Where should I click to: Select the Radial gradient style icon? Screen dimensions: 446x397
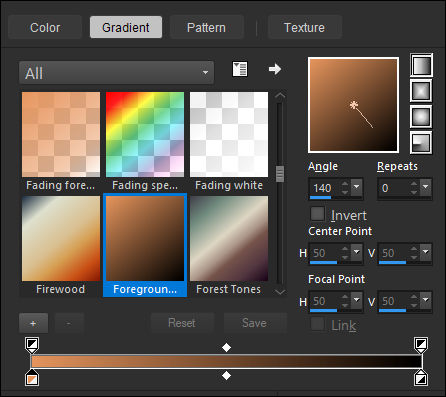[x=421, y=142]
